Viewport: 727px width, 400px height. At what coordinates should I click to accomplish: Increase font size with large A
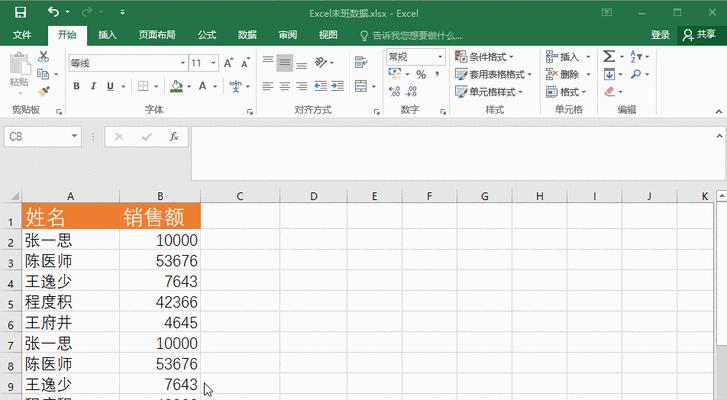229,63
